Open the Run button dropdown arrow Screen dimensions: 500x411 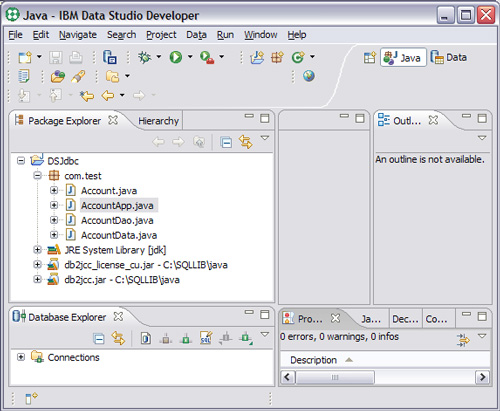click(x=190, y=57)
